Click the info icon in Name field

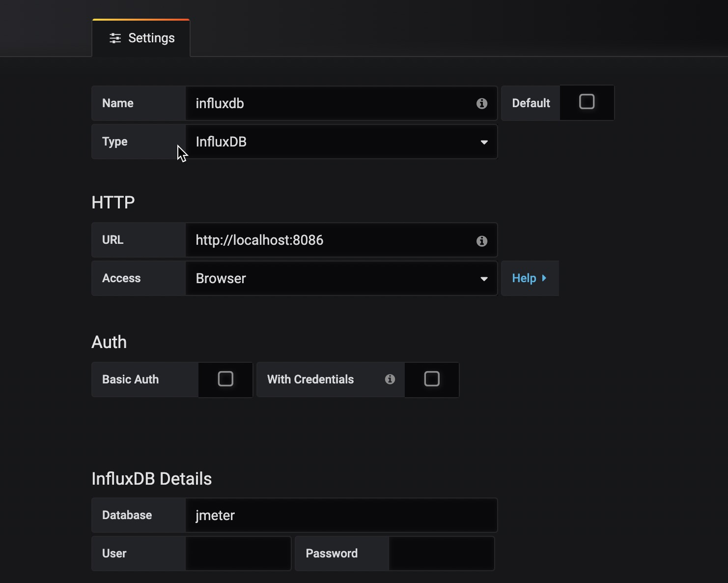point(482,103)
